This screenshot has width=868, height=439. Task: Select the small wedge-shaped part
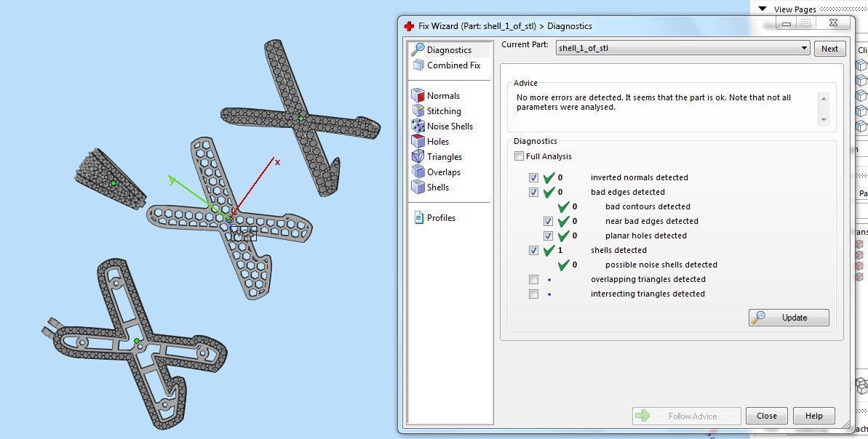(x=111, y=180)
